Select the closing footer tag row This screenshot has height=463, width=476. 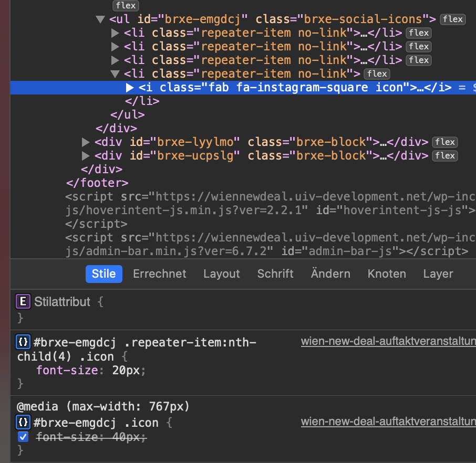97,183
